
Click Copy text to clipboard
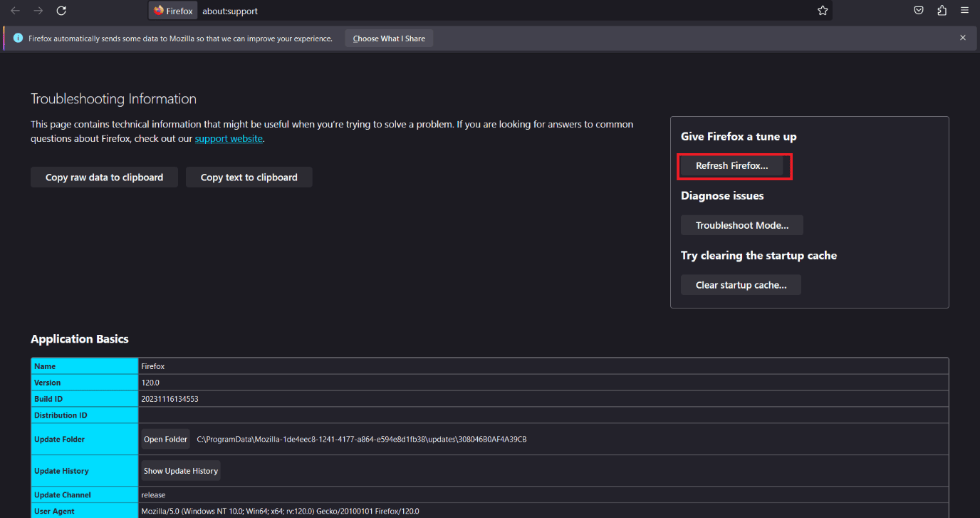pyautogui.click(x=249, y=177)
